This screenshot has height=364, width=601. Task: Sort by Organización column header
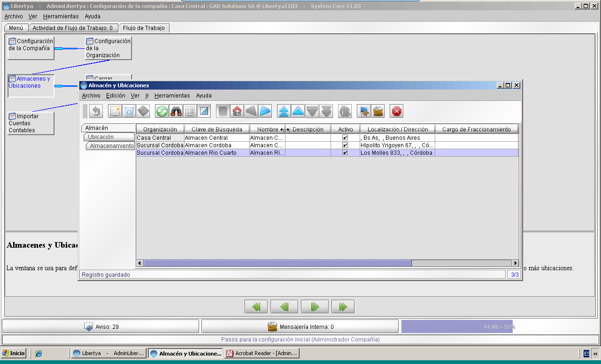[160, 129]
